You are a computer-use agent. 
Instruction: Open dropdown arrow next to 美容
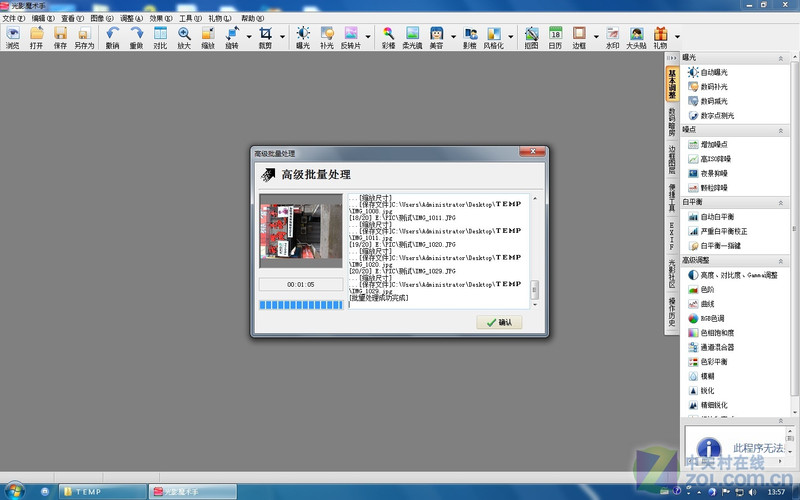coord(453,37)
